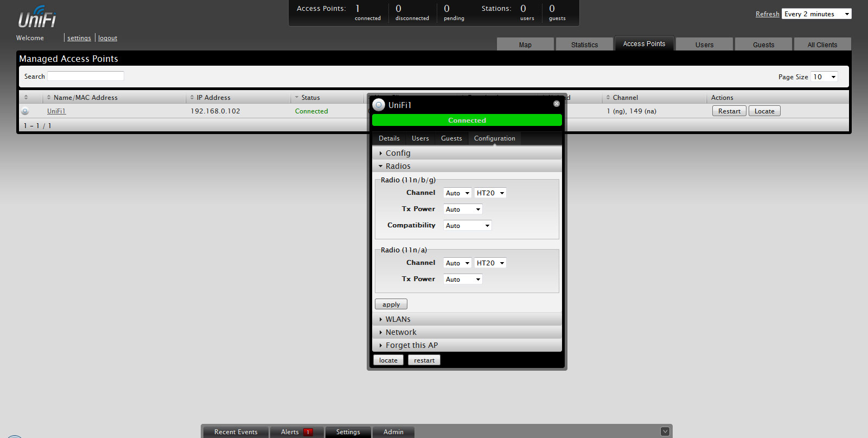
Task: Sort by the Name/MAC Address column arrows
Action: pos(49,98)
